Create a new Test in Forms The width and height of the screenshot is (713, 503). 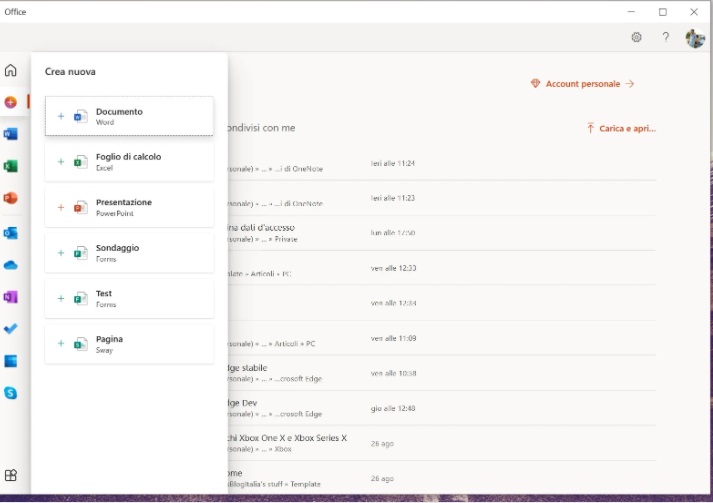(129, 298)
